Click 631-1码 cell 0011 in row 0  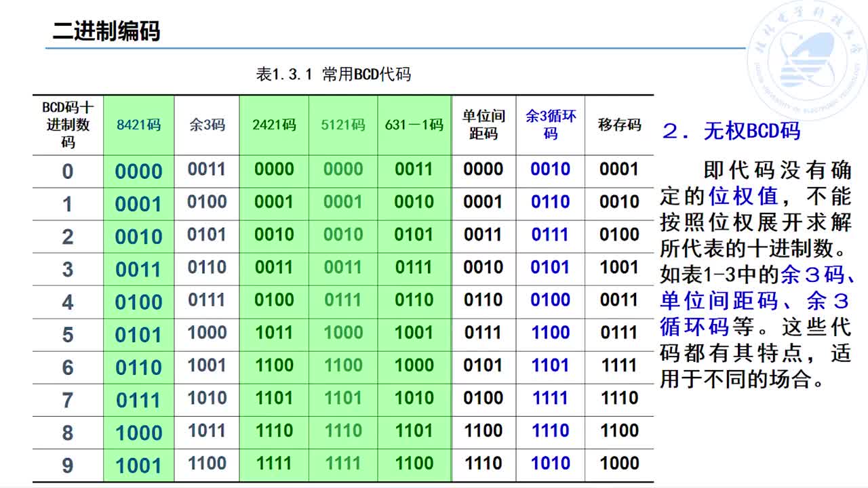(414, 169)
